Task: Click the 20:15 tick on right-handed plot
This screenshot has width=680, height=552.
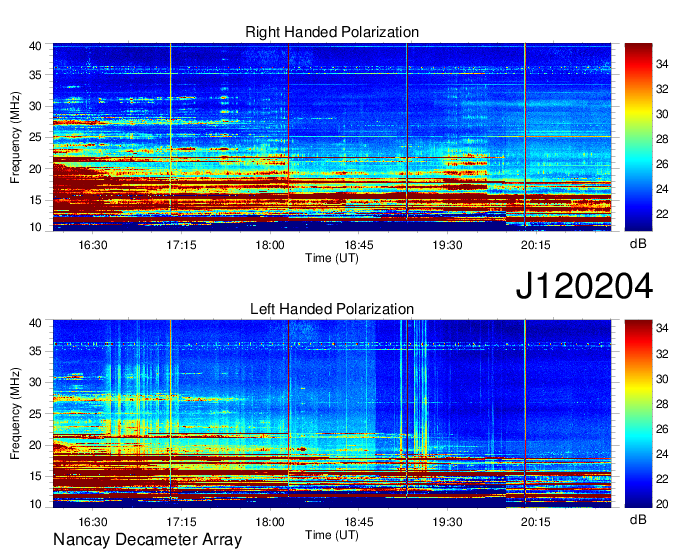Action: (x=536, y=245)
